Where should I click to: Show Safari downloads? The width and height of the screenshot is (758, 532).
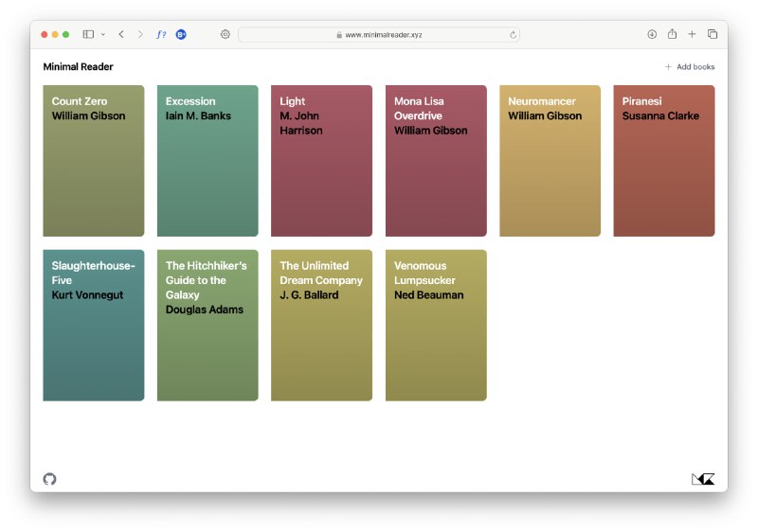(652, 34)
